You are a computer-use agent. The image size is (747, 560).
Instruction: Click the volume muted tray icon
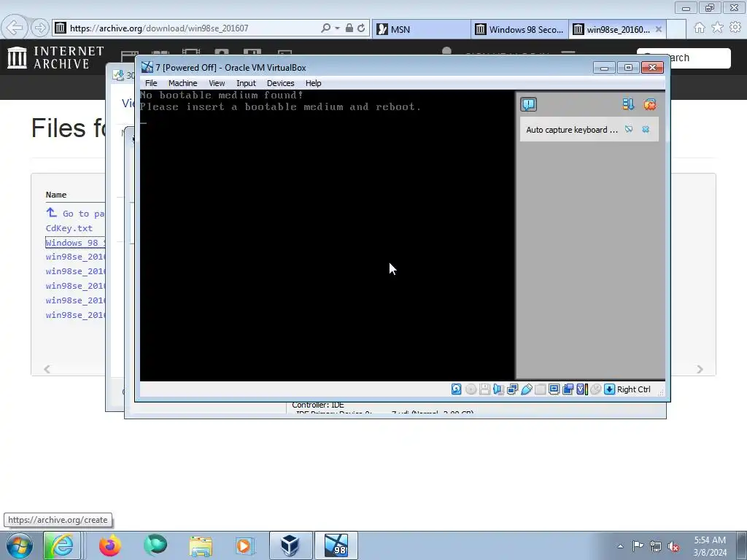673,546
